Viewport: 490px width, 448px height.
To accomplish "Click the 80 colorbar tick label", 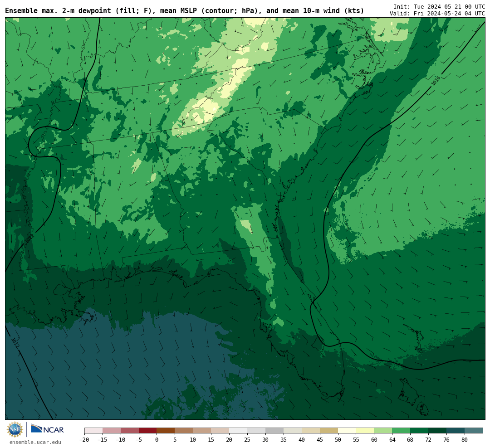I will [x=465, y=440].
